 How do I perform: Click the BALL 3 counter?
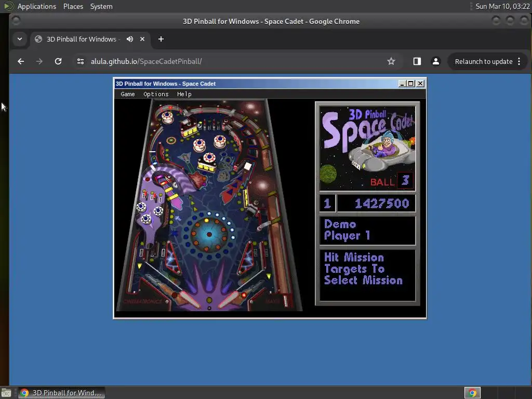point(391,181)
